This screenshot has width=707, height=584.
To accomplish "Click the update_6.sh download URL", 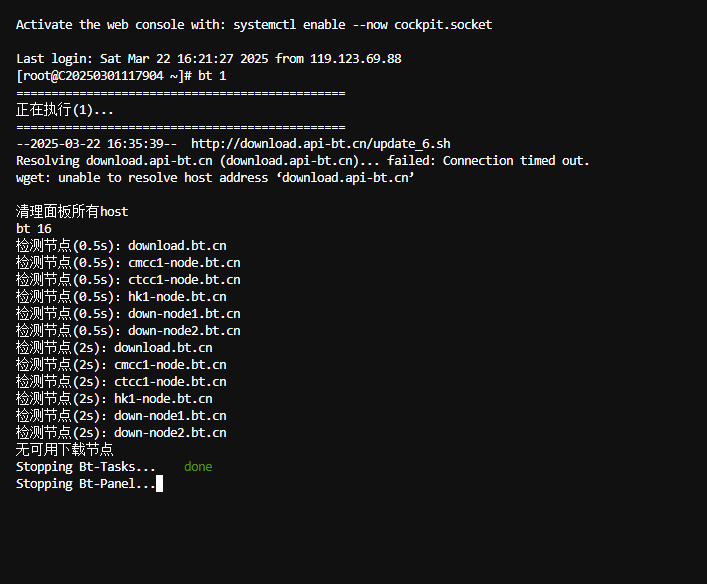I will 321,144.
